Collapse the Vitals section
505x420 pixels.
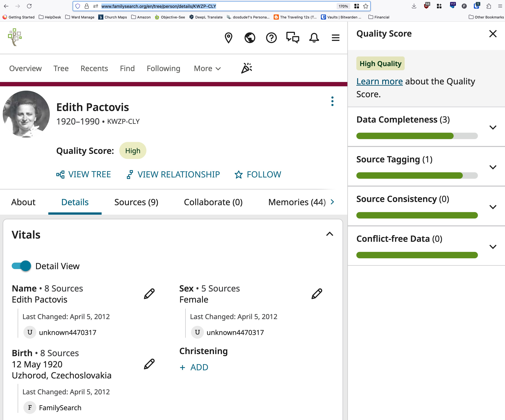[x=329, y=234]
